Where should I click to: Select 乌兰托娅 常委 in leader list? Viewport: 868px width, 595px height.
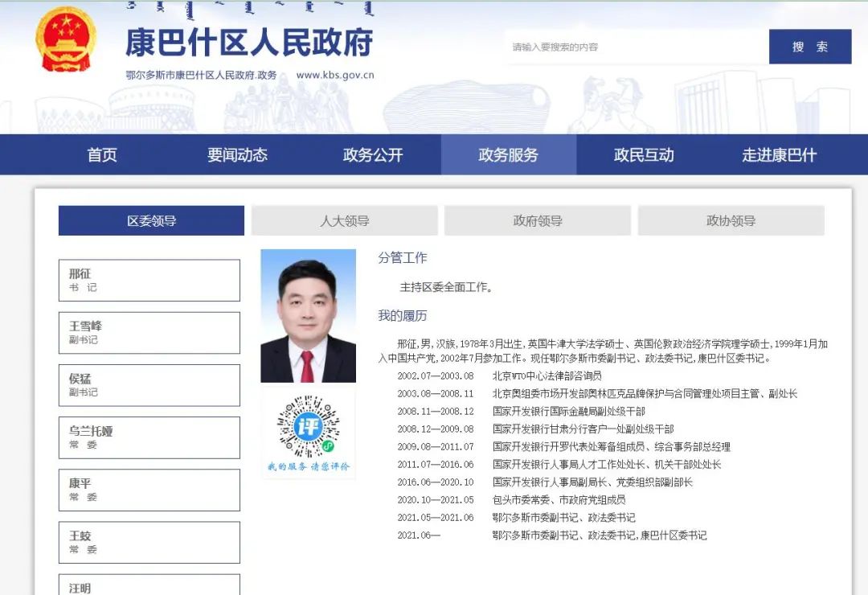(149, 437)
